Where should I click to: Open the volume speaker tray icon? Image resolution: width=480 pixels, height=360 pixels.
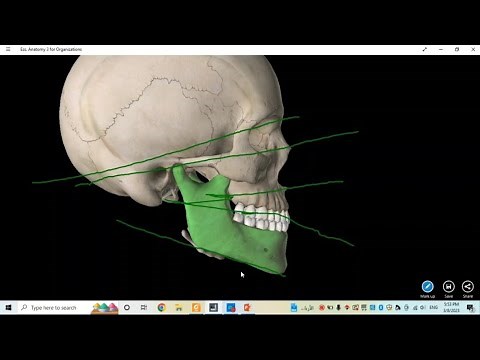pos(423,308)
